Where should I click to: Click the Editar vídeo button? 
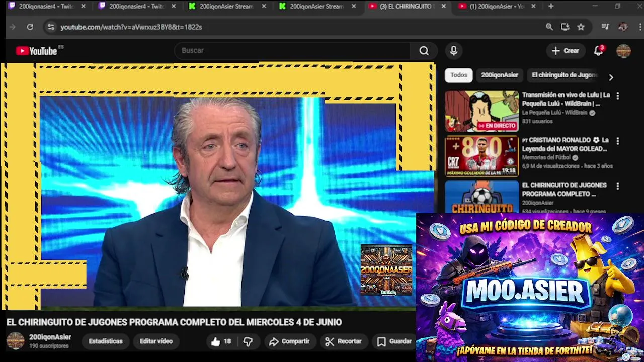(156, 341)
